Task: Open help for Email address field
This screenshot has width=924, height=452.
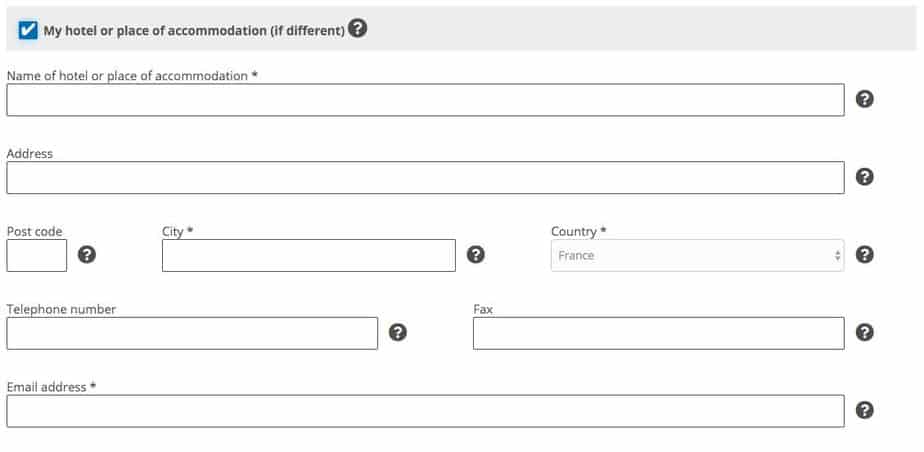Action: [865, 410]
